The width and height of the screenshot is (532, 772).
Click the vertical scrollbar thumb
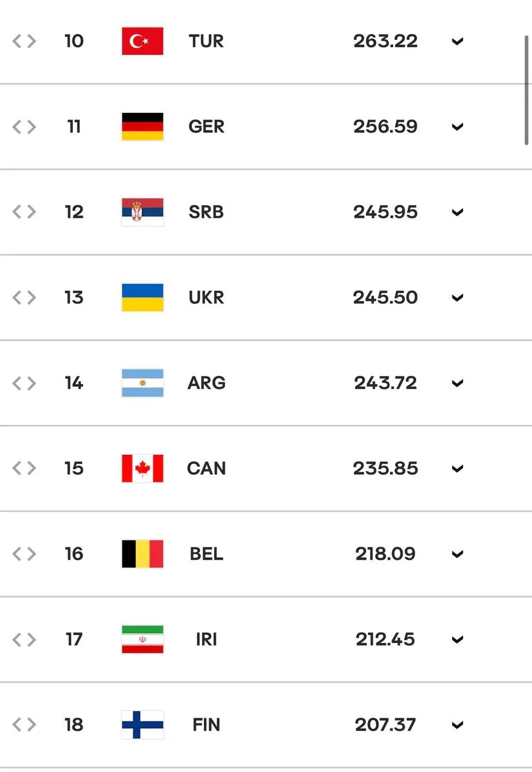tap(527, 90)
